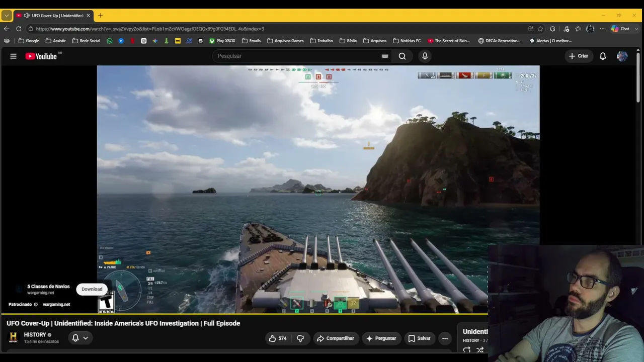
Task: Click the browser address bar URL
Action: (x=150, y=29)
